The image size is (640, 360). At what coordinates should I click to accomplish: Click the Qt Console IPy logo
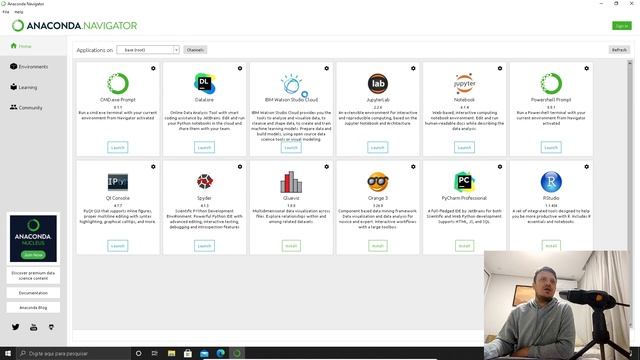(x=118, y=182)
